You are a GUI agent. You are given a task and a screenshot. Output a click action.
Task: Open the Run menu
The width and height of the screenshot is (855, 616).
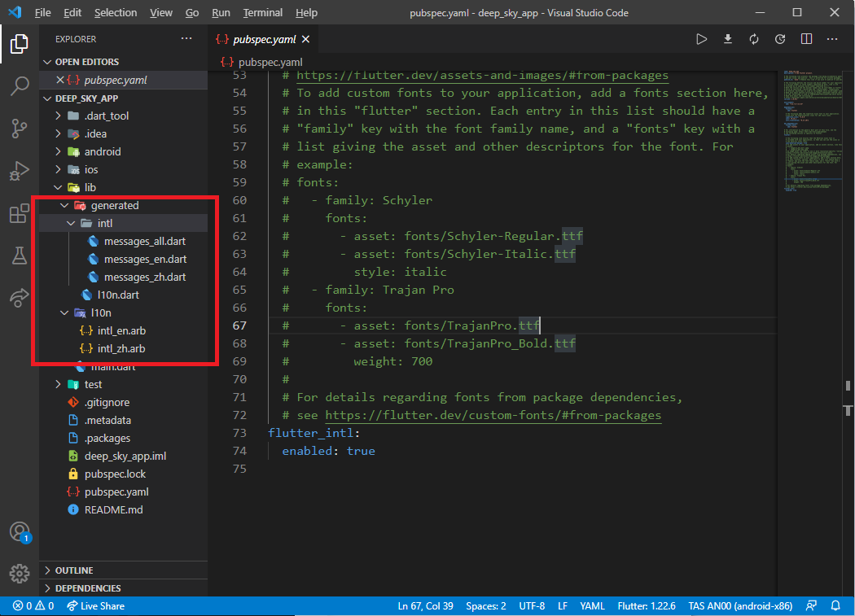(x=221, y=12)
